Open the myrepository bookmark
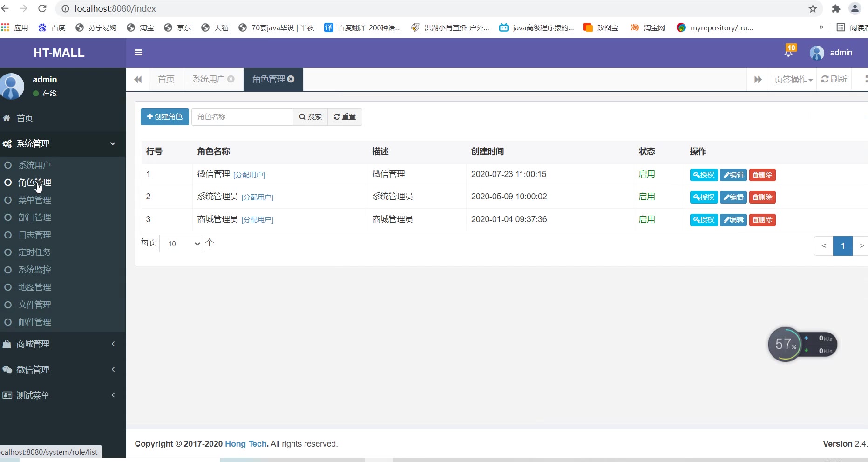868x462 pixels. click(x=715, y=27)
